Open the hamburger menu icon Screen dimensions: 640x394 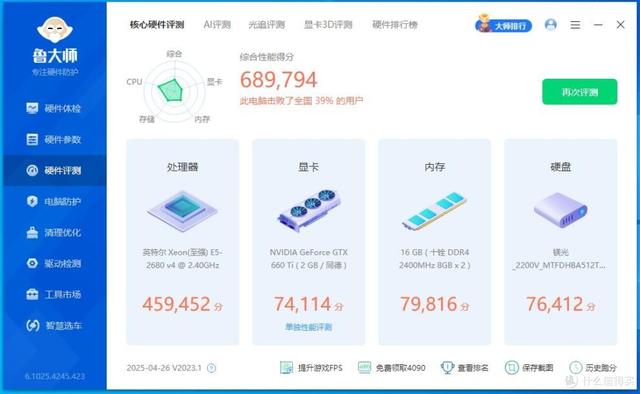575,25
